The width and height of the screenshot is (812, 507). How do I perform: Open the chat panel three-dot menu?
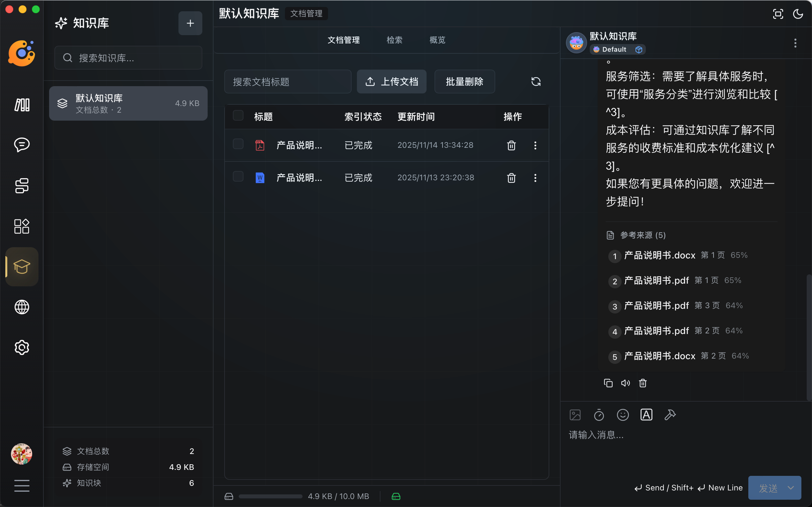[x=795, y=43]
